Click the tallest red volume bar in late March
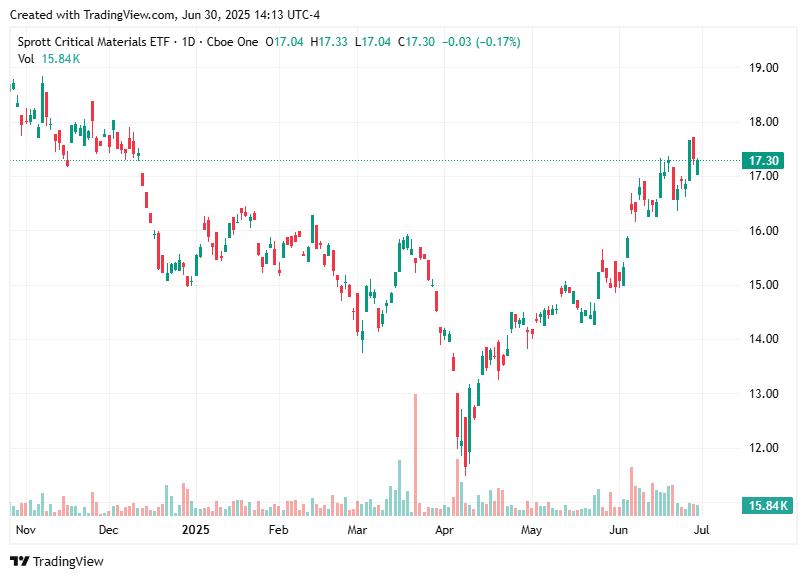Image resolution: width=807 pixels, height=579 pixels. click(x=415, y=455)
